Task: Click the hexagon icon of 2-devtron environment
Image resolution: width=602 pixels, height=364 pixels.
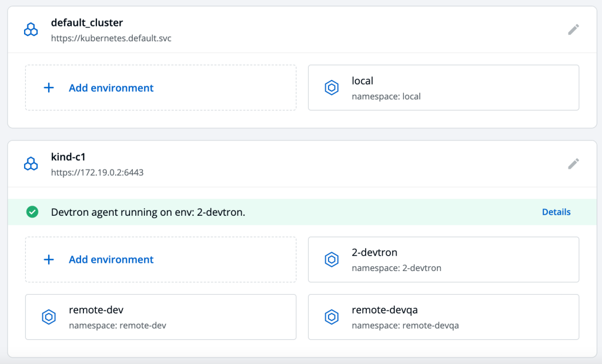Action: pos(332,259)
